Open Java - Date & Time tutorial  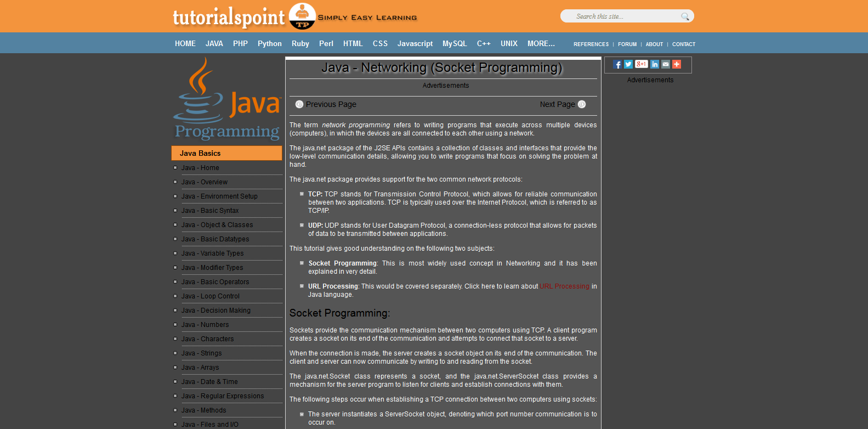point(209,382)
